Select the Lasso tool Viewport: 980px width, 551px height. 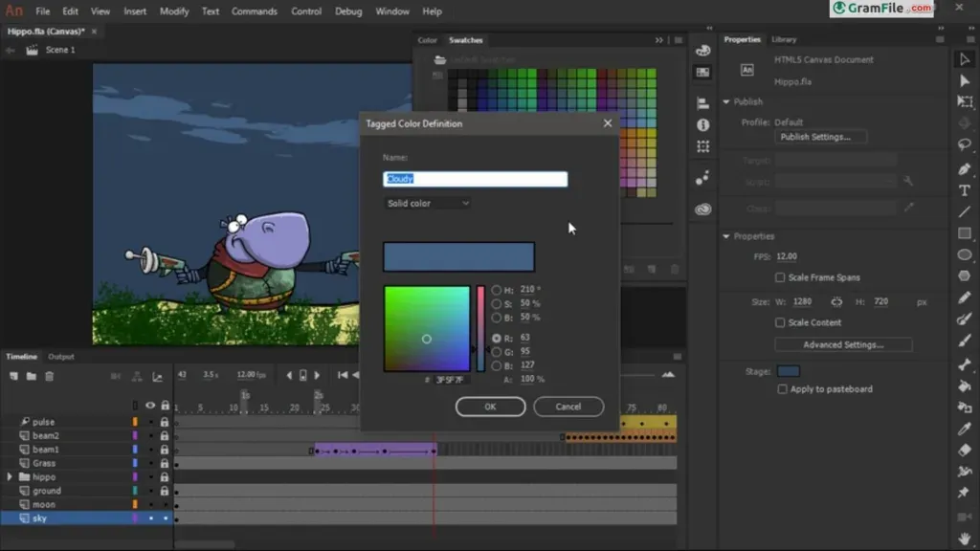pos(965,145)
